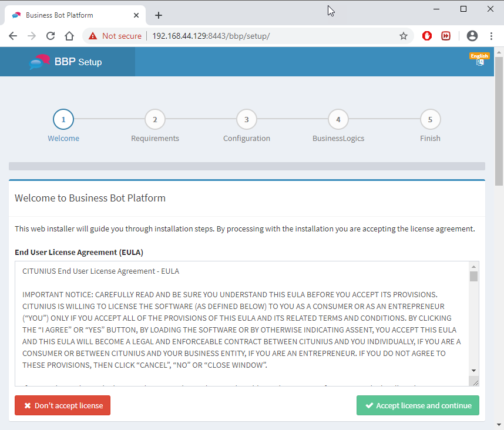504x430 pixels.
Task: Click the browser forward arrow
Action: [x=32, y=36]
